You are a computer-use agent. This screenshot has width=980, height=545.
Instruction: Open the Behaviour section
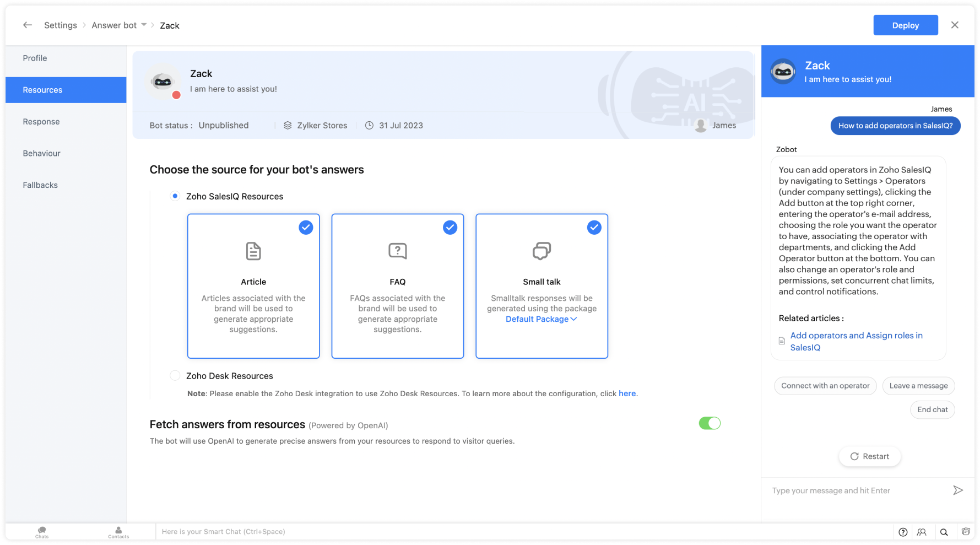(66, 153)
